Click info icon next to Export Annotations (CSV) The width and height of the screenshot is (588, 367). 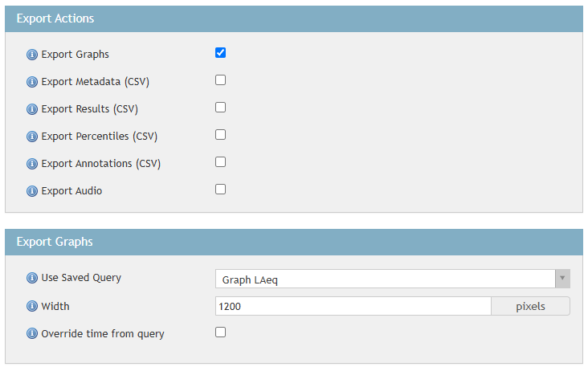coord(32,164)
